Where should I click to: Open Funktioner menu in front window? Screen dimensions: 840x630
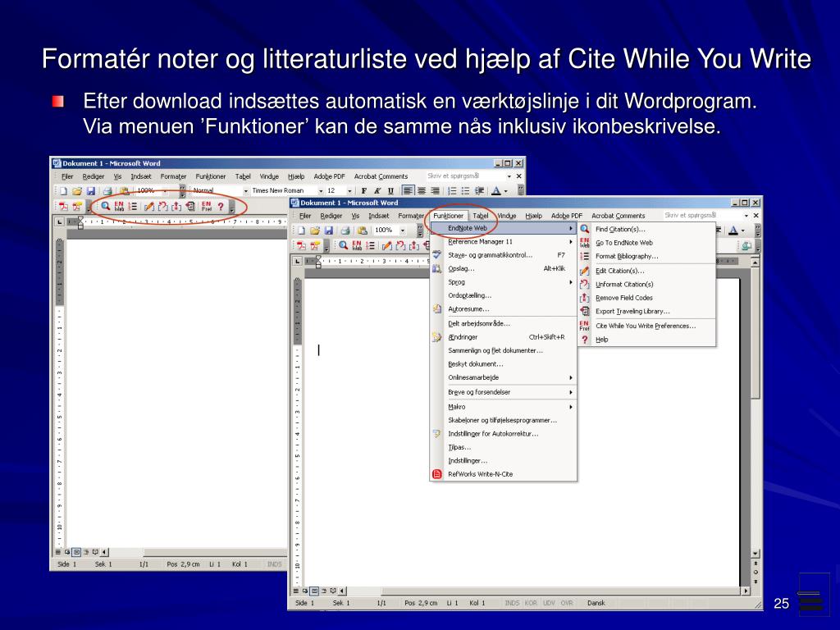(449, 216)
